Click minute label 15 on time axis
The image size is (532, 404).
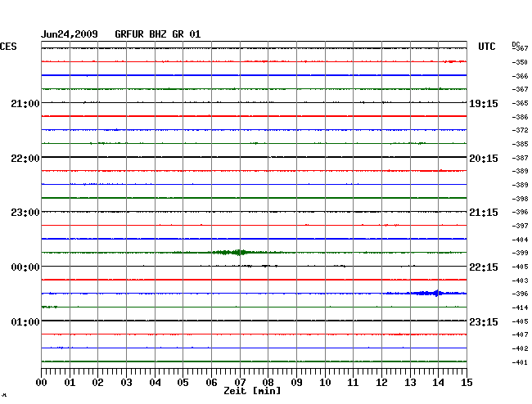tap(467, 383)
